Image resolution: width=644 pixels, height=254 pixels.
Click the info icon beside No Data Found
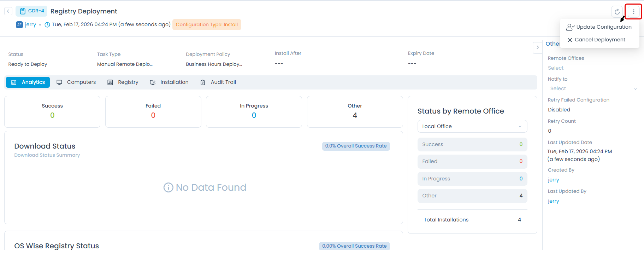coord(168,187)
